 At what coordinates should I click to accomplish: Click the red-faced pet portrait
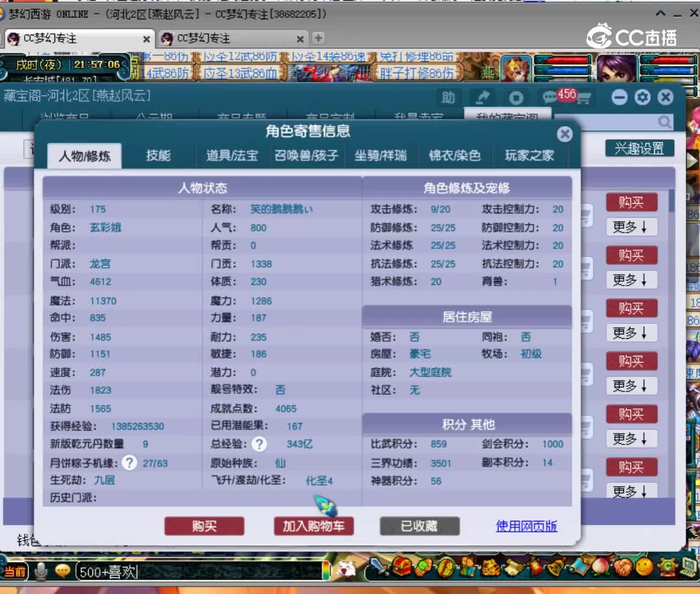click(516, 69)
